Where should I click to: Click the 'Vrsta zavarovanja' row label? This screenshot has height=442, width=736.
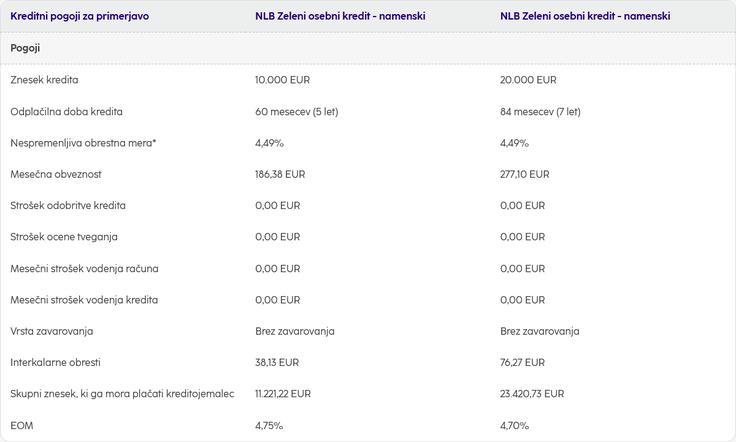(x=52, y=331)
